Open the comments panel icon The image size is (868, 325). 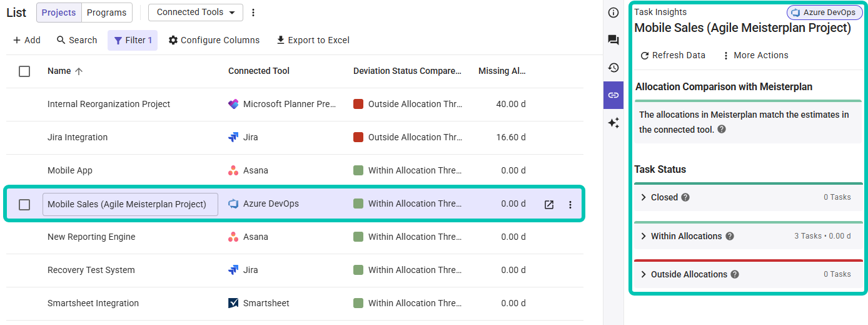(613, 40)
